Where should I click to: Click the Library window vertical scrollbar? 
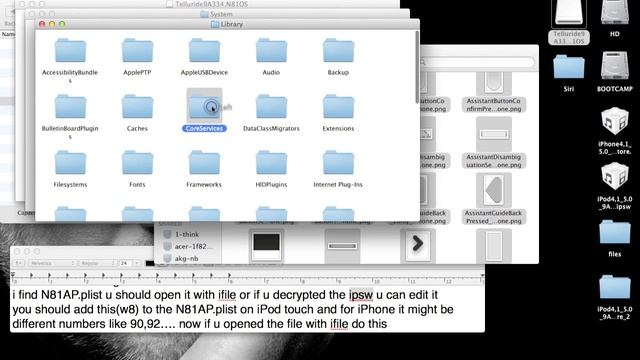pos(417,67)
